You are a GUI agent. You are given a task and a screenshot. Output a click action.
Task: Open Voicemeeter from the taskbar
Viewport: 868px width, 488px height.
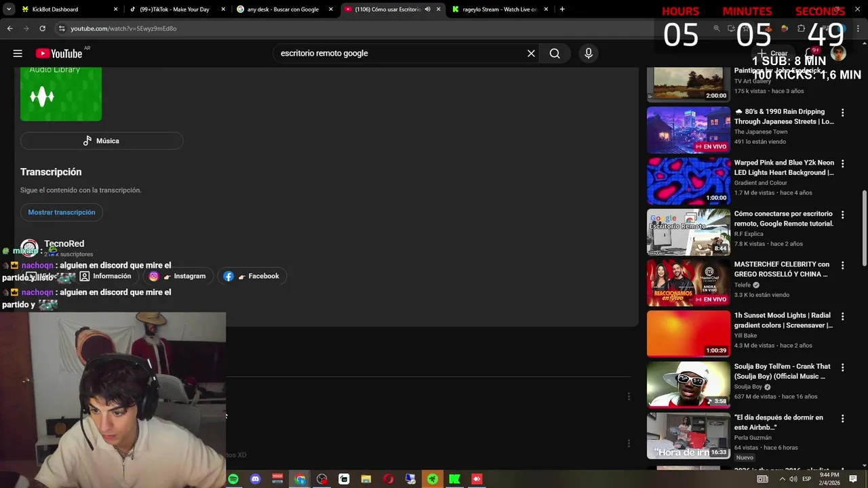pyautogui.click(x=277, y=479)
